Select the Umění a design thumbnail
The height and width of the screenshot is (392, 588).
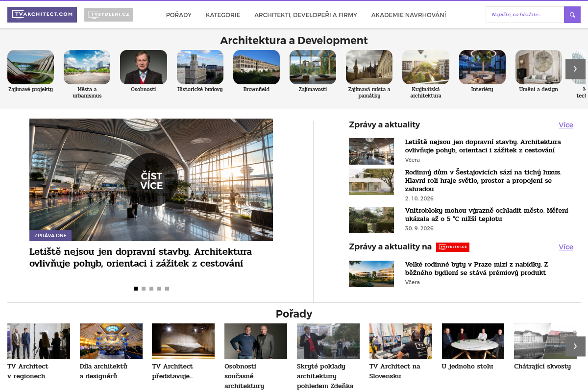[x=539, y=67]
